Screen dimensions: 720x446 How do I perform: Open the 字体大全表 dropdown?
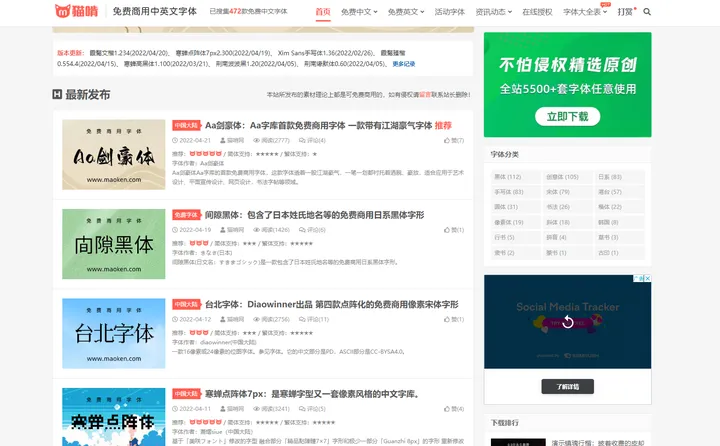(x=584, y=12)
